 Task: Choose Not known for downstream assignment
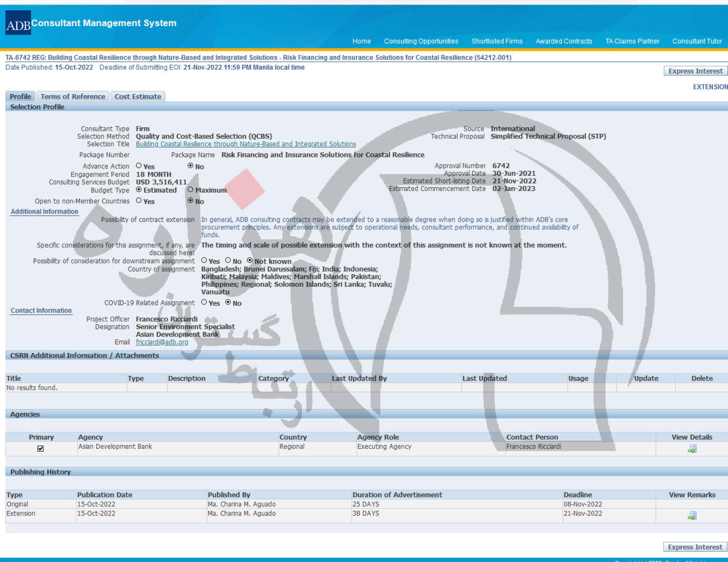tap(250, 261)
